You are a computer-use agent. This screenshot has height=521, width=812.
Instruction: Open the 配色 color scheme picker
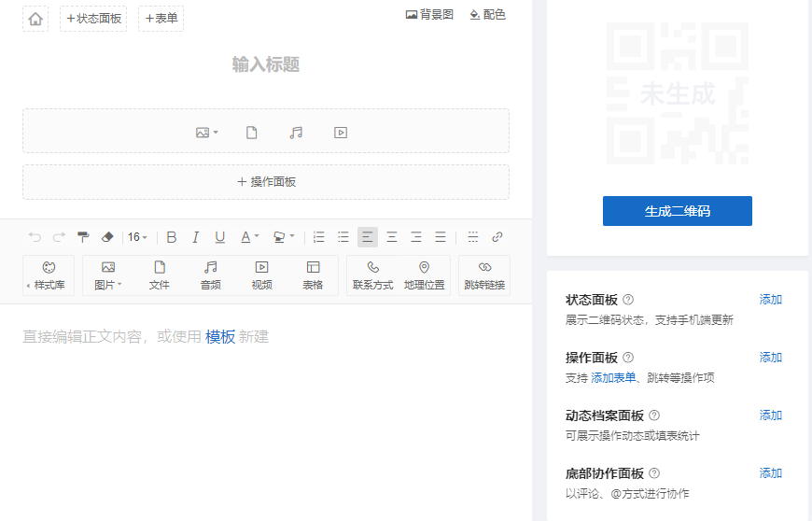click(487, 15)
